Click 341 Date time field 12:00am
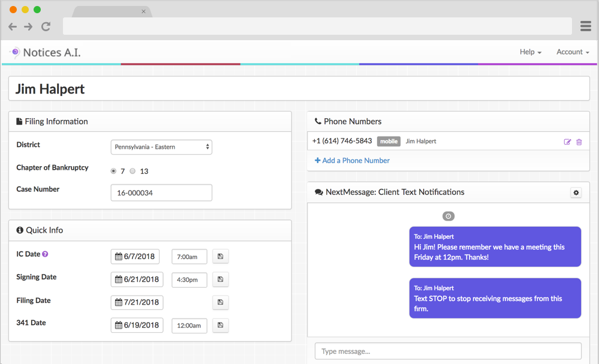Screen dimensions: 599x364 click(x=189, y=326)
